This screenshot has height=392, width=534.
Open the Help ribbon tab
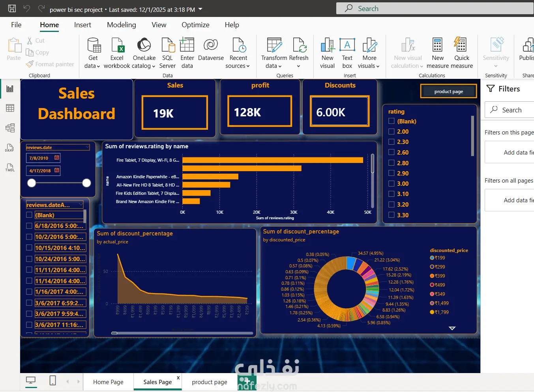(232, 25)
